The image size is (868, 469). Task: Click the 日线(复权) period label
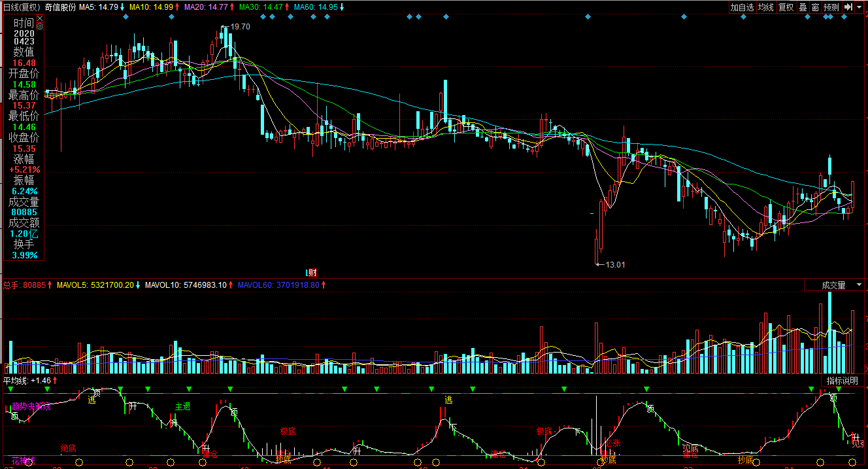pos(22,7)
